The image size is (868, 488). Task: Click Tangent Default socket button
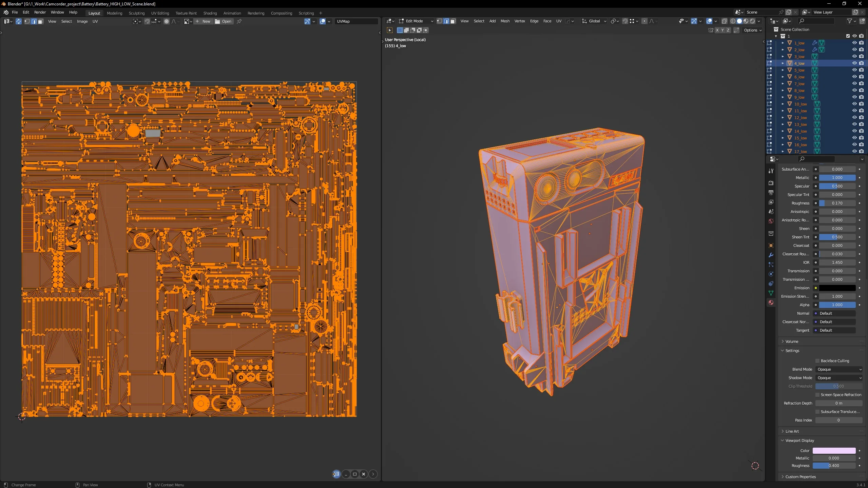(x=834, y=330)
